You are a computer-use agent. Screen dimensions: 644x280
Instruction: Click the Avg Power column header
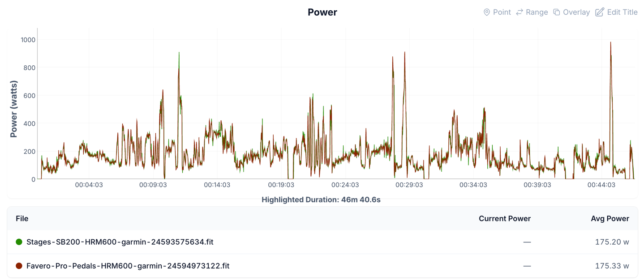(x=610, y=219)
